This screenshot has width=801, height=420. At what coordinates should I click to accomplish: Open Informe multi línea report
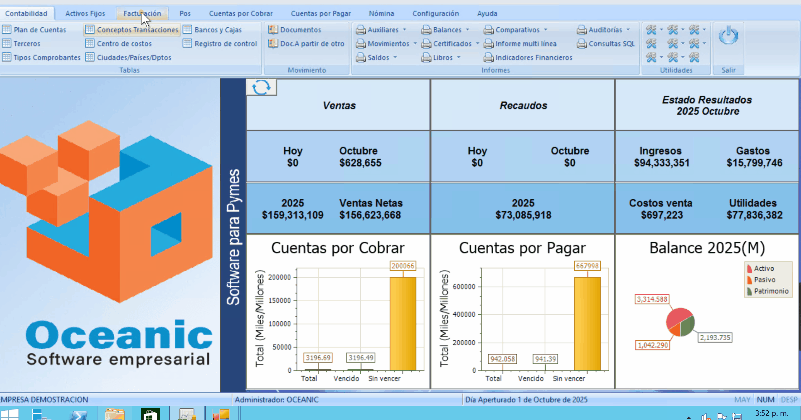pyautogui.click(x=520, y=44)
